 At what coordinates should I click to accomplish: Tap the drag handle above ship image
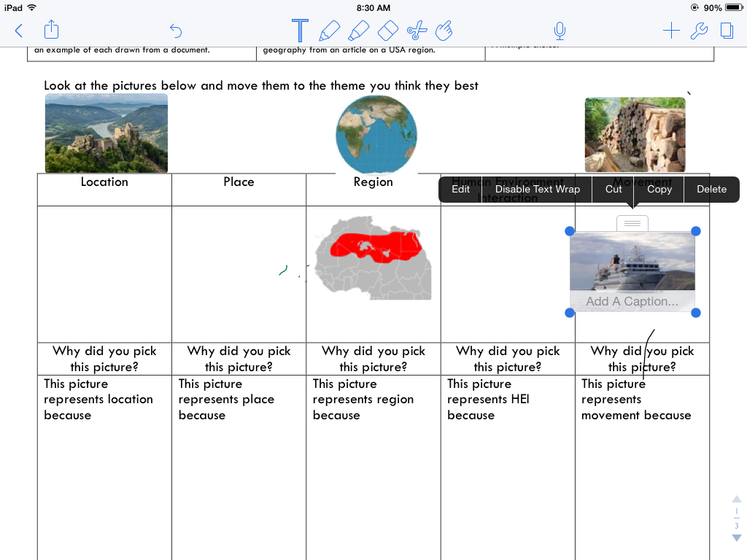coord(632,223)
